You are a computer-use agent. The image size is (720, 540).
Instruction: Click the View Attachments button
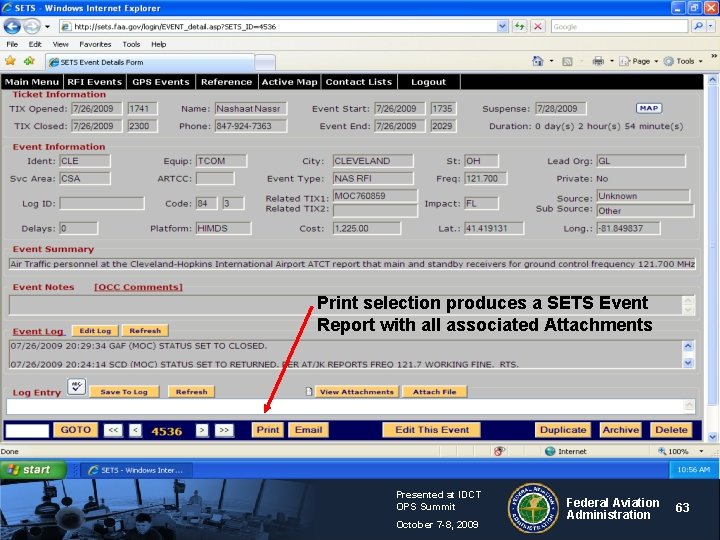pyautogui.click(x=357, y=392)
